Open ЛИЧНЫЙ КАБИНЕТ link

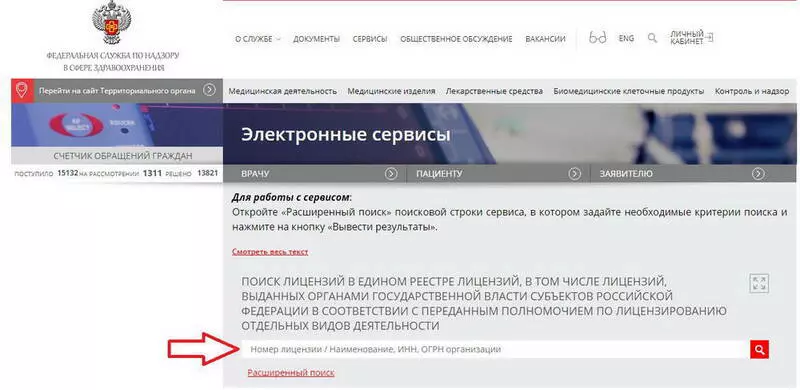coord(687,37)
